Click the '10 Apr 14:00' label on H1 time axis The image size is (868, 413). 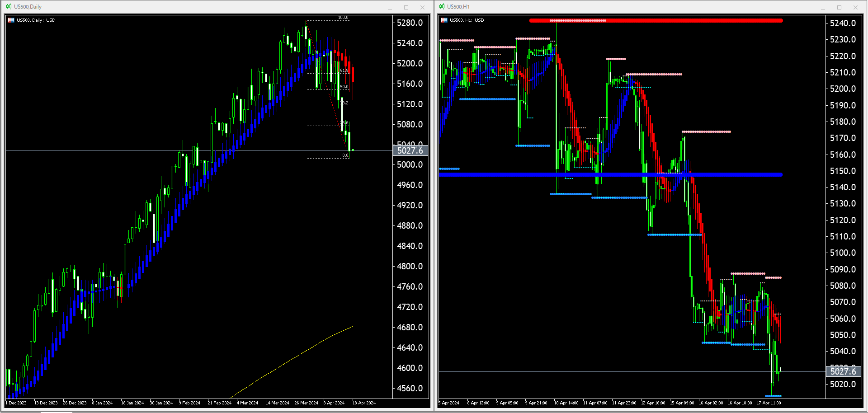point(566,403)
